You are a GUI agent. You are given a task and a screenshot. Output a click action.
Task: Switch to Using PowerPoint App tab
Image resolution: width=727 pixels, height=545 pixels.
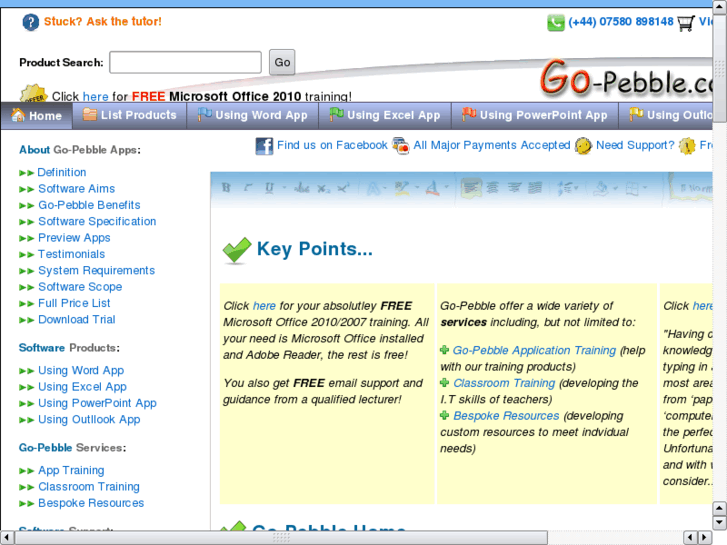(535, 115)
